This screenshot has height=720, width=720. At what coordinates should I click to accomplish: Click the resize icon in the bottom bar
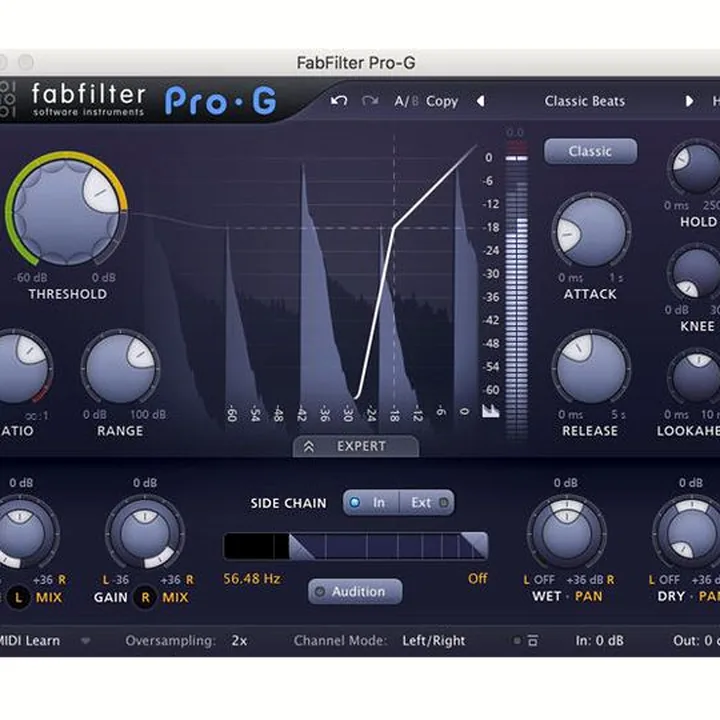533,640
